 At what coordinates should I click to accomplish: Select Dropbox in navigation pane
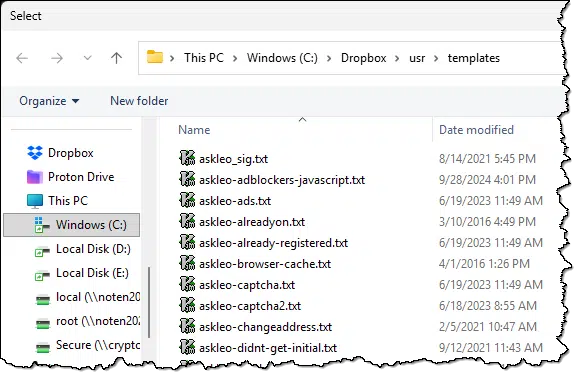point(71,153)
